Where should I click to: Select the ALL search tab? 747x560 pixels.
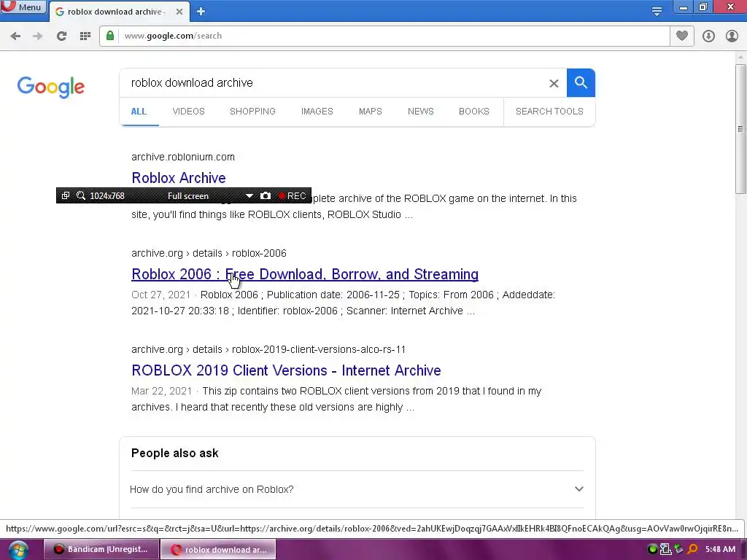(139, 112)
